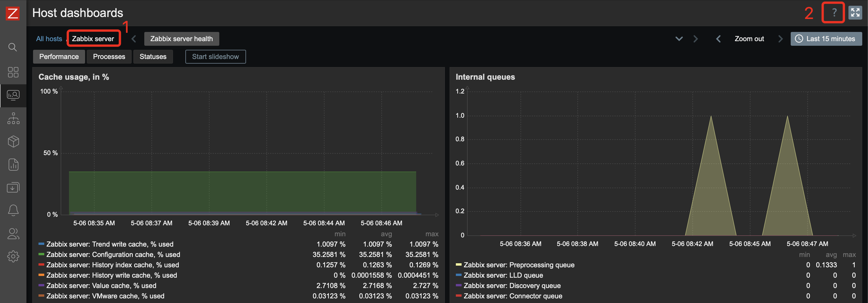Shift time period backward arrow
868x303 pixels.
[718, 39]
